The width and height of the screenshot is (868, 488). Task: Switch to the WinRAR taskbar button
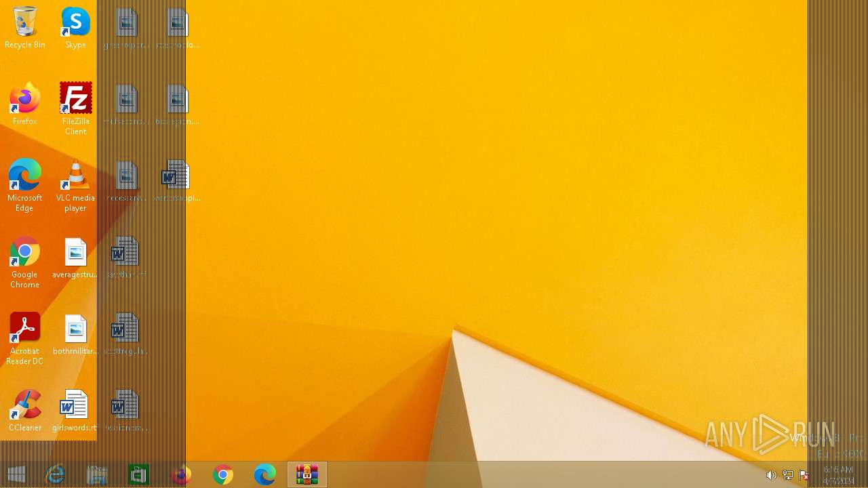[307, 475]
